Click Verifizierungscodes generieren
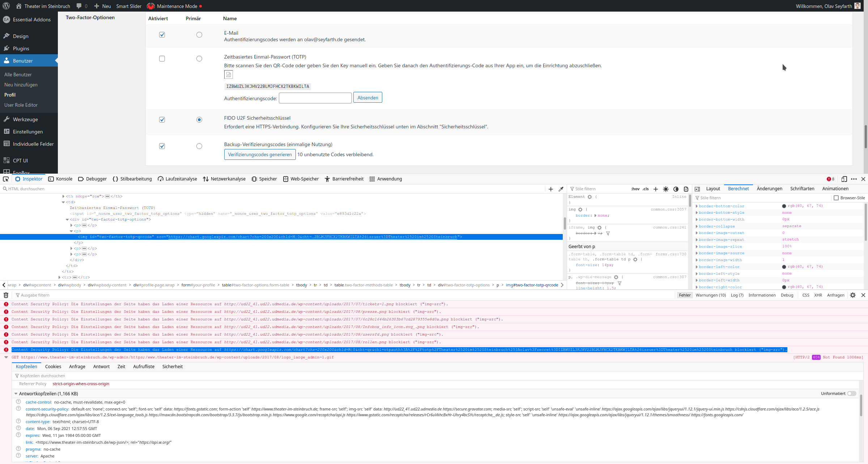The image size is (868, 464). pyautogui.click(x=260, y=154)
